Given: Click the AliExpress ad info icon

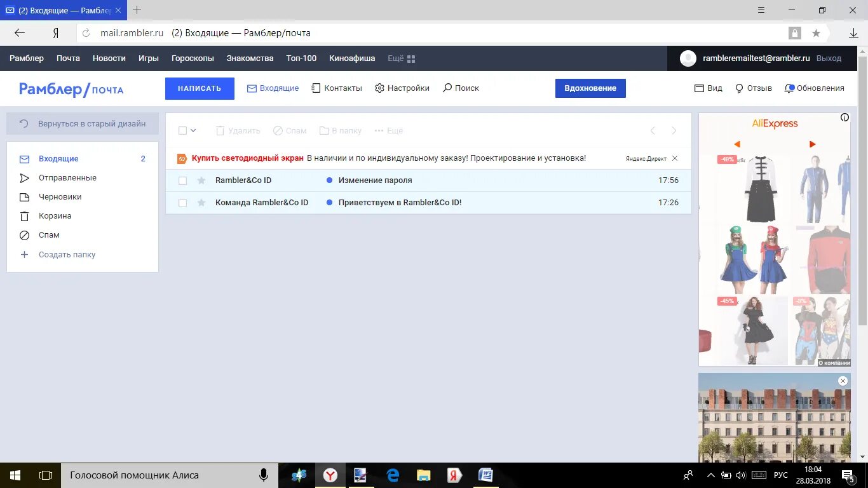Looking at the screenshot, I should pyautogui.click(x=844, y=118).
